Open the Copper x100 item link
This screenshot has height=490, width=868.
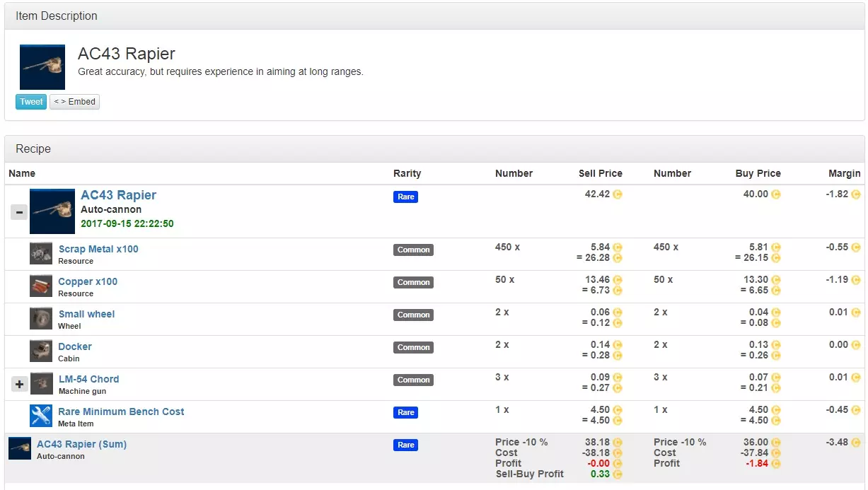tap(88, 281)
